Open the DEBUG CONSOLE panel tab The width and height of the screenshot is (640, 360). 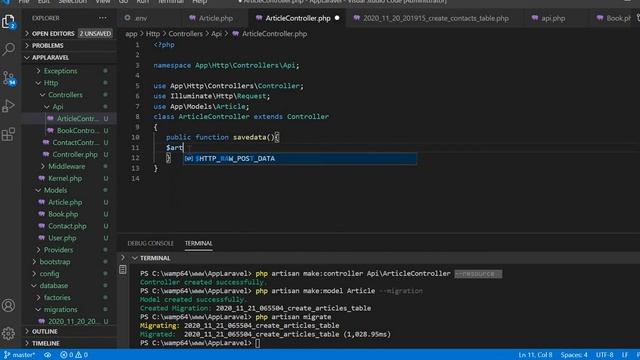click(x=150, y=243)
